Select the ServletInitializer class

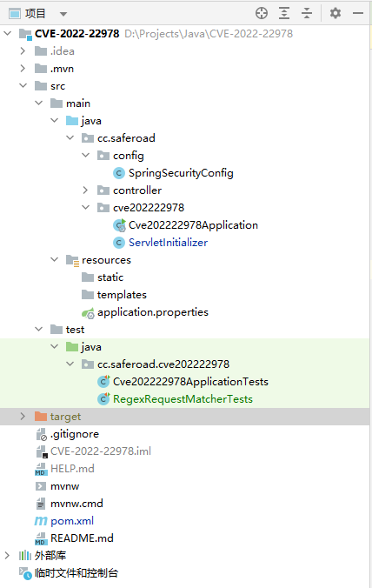pyautogui.click(x=168, y=243)
